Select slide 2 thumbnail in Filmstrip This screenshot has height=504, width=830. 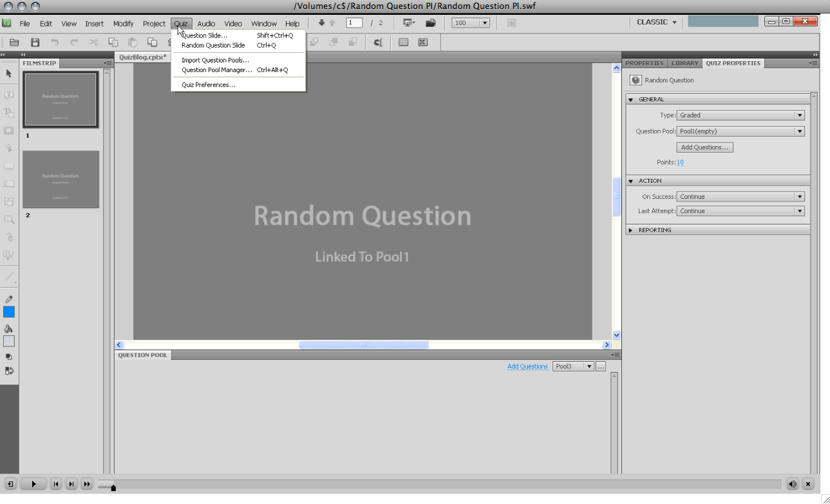[x=61, y=180]
